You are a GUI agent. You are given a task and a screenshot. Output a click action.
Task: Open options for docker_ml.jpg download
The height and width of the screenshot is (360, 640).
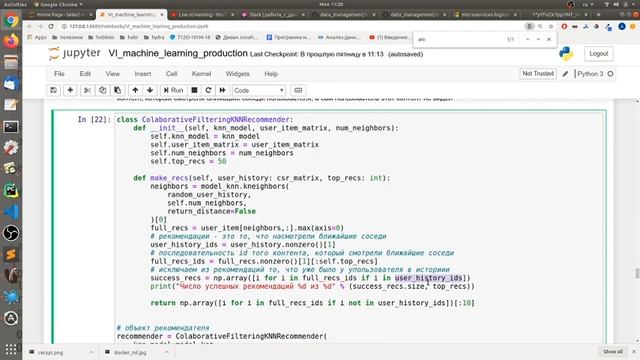tap(167, 352)
